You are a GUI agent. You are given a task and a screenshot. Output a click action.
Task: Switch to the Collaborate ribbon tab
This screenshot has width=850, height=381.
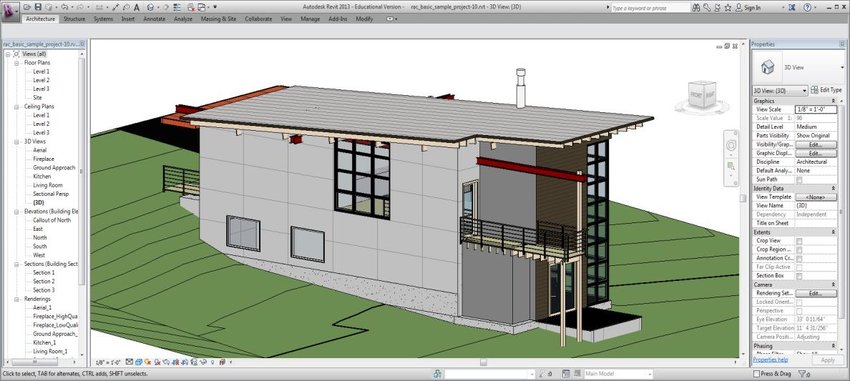(258, 19)
